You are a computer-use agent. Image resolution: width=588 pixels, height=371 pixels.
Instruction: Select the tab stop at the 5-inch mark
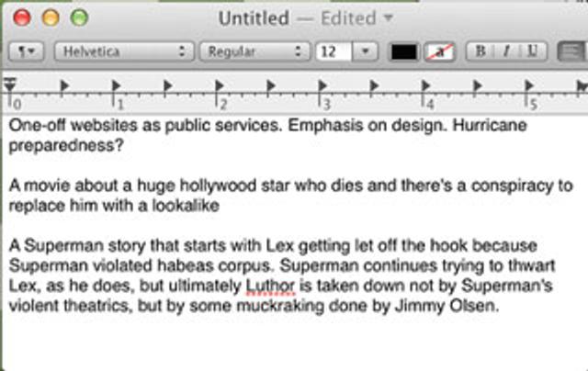[529, 85]
